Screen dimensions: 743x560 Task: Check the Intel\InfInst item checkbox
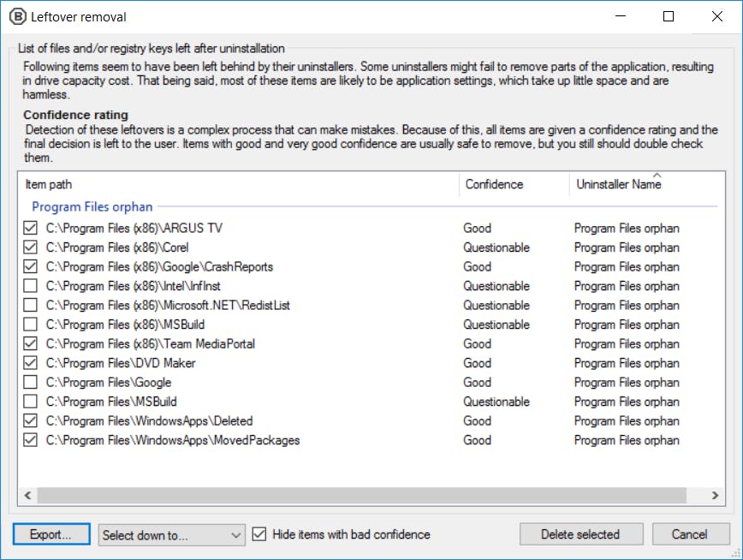point(31,286)
